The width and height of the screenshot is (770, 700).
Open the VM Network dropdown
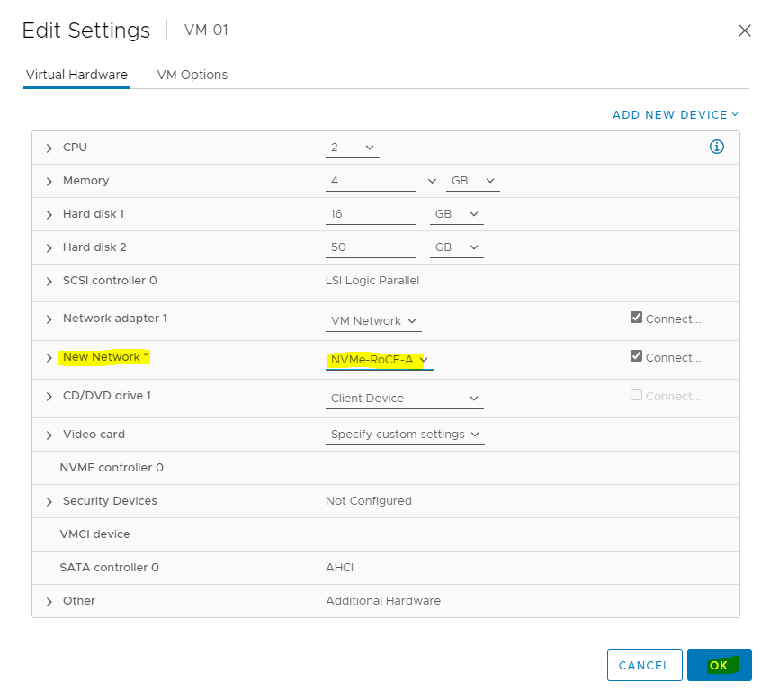[373, 321]
